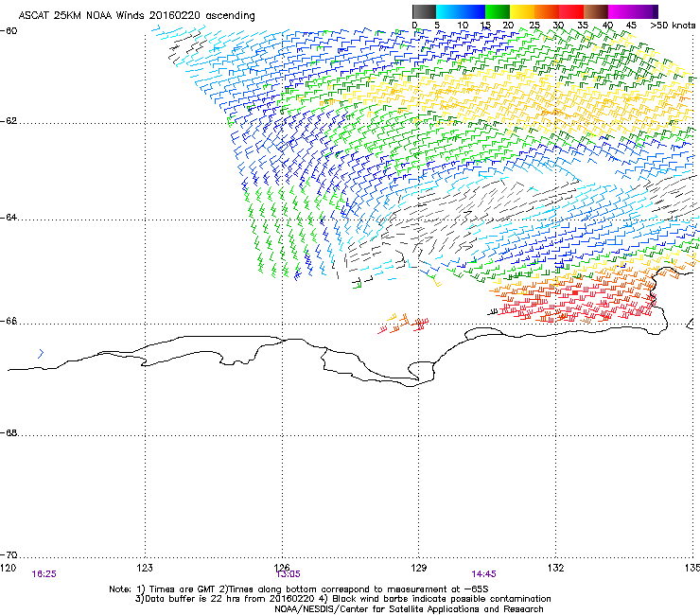Click the legend number '10'

(463, 26)
